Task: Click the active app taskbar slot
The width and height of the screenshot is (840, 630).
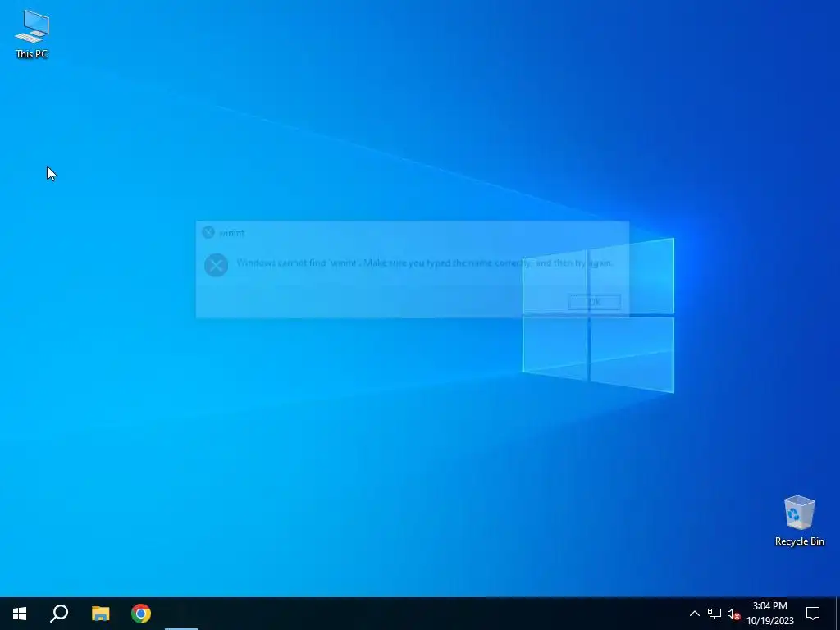Action: pos(181,614)
